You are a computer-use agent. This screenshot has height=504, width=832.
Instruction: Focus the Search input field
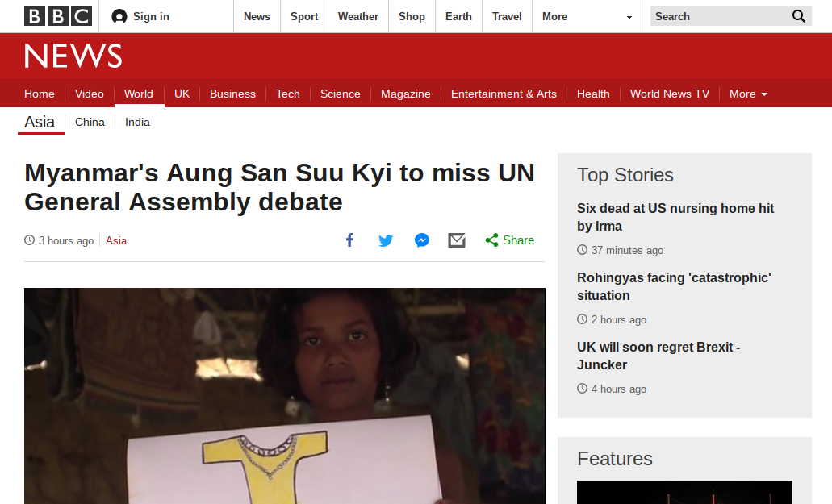point(720,16)
